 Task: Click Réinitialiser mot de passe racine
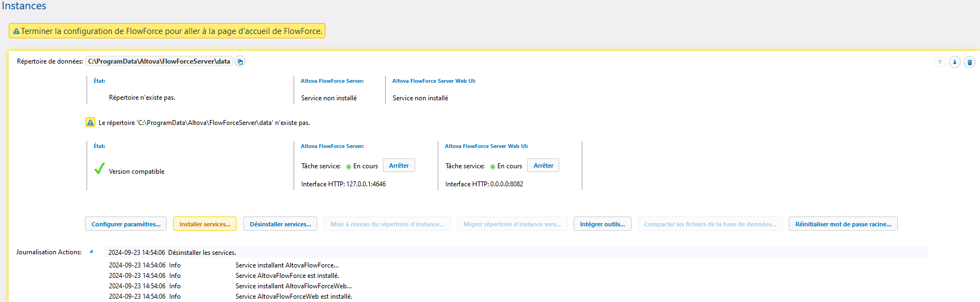843,224
